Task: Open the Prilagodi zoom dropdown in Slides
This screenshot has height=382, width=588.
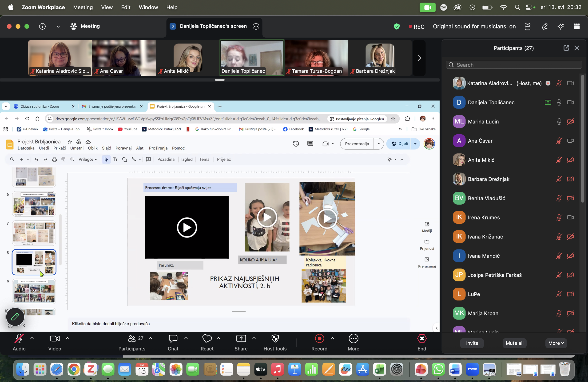Action: pyautogui.click(x=87, y=160)
